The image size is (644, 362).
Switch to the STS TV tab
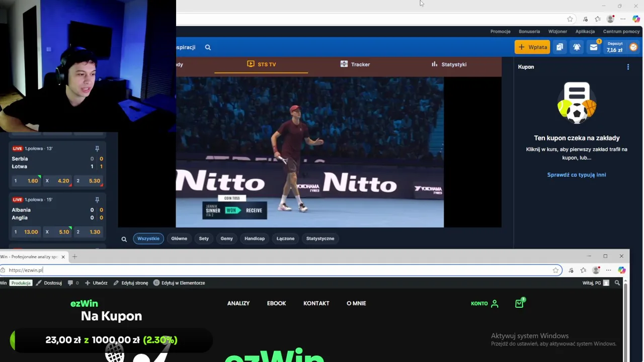coord(262,64)
